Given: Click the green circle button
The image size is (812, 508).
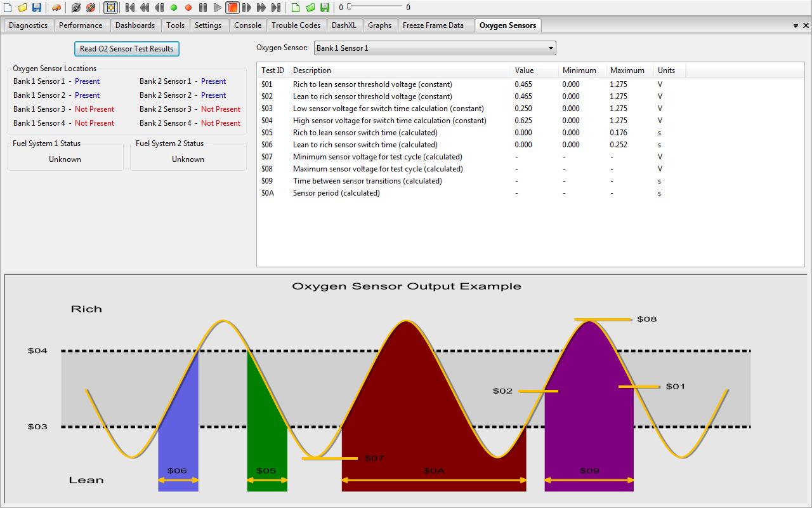Looking at the screenshot, I should click(174, 8).
